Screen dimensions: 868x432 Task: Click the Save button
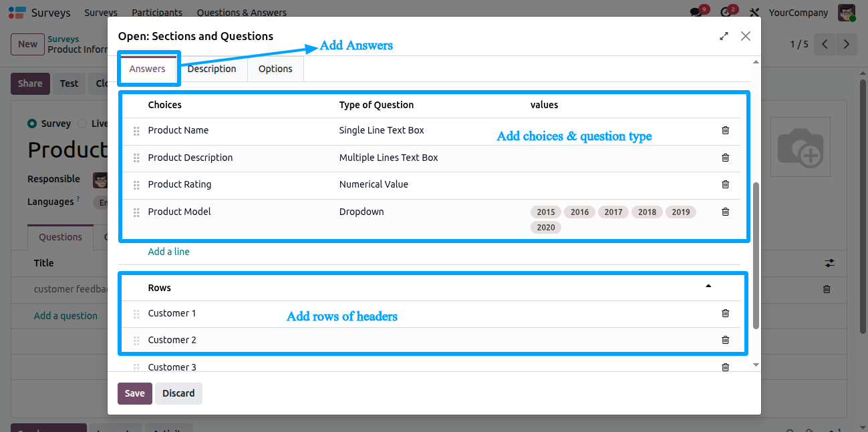[135, 393]
